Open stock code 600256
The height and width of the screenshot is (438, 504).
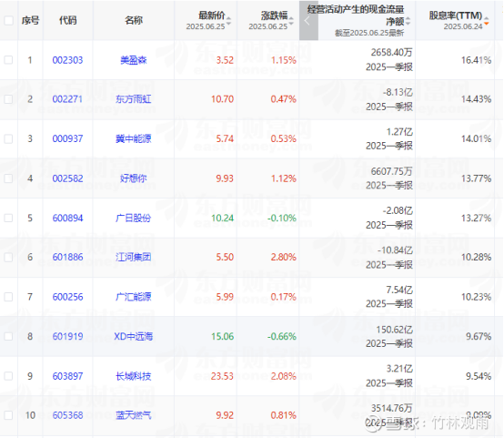67,297
